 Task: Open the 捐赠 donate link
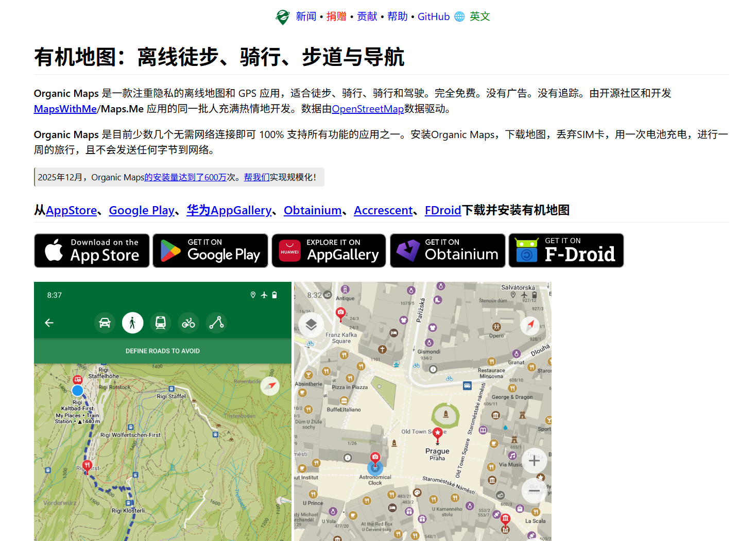point(336,16)
